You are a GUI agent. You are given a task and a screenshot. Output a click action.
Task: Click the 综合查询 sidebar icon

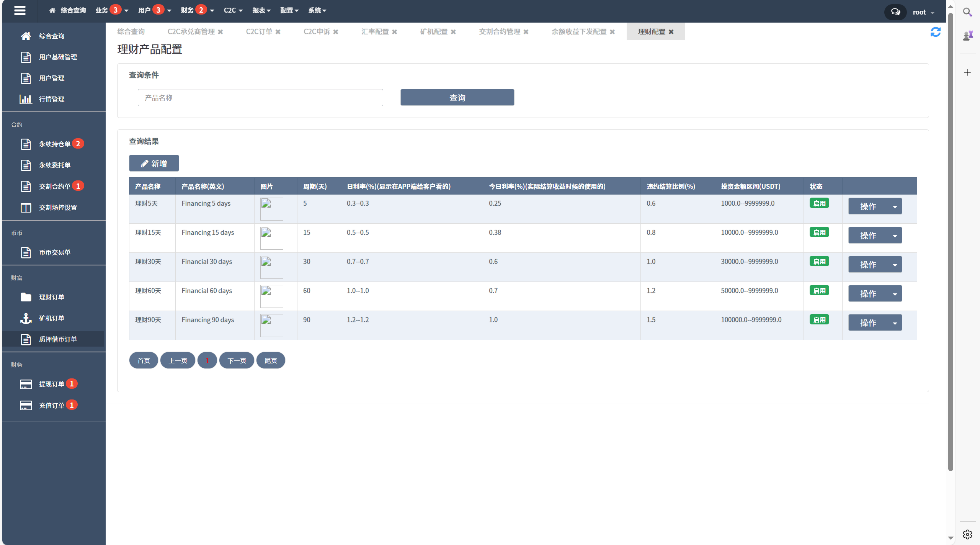tap(26, 36)
